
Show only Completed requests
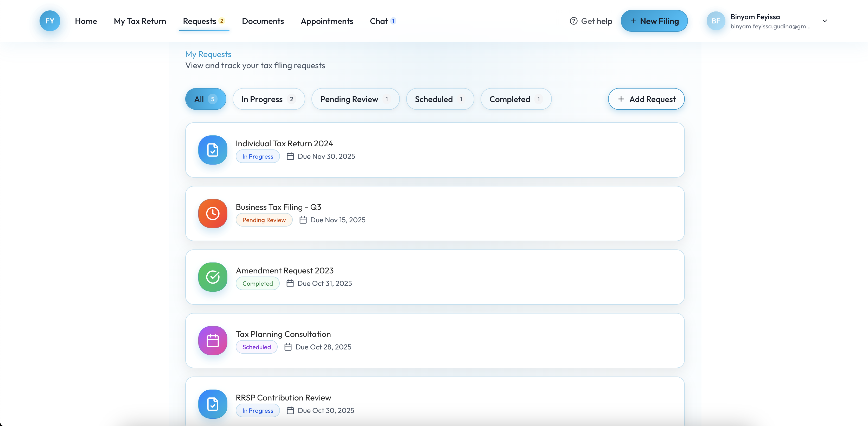tap(515, 99)
